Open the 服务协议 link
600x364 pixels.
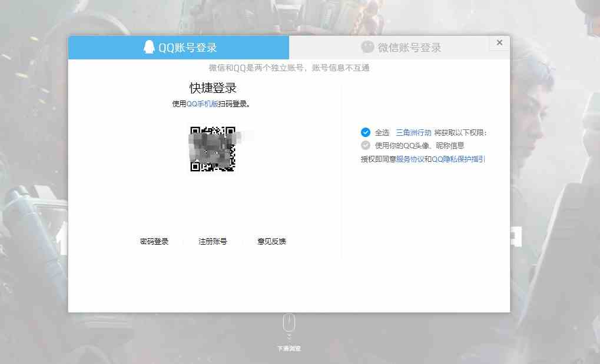410,159
